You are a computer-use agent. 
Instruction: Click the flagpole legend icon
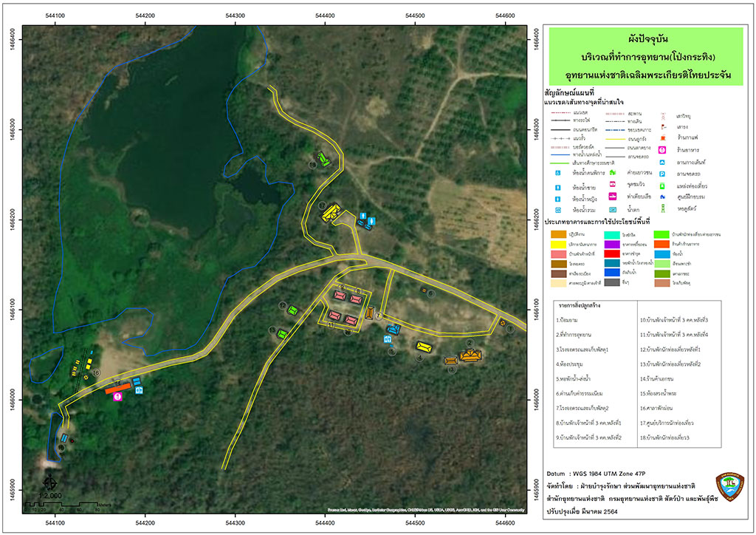coord(664,127)
